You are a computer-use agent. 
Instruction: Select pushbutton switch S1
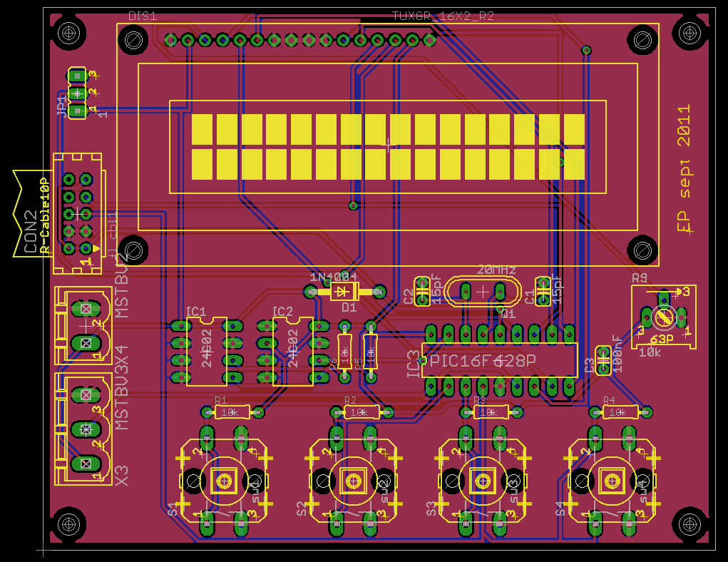223,481
